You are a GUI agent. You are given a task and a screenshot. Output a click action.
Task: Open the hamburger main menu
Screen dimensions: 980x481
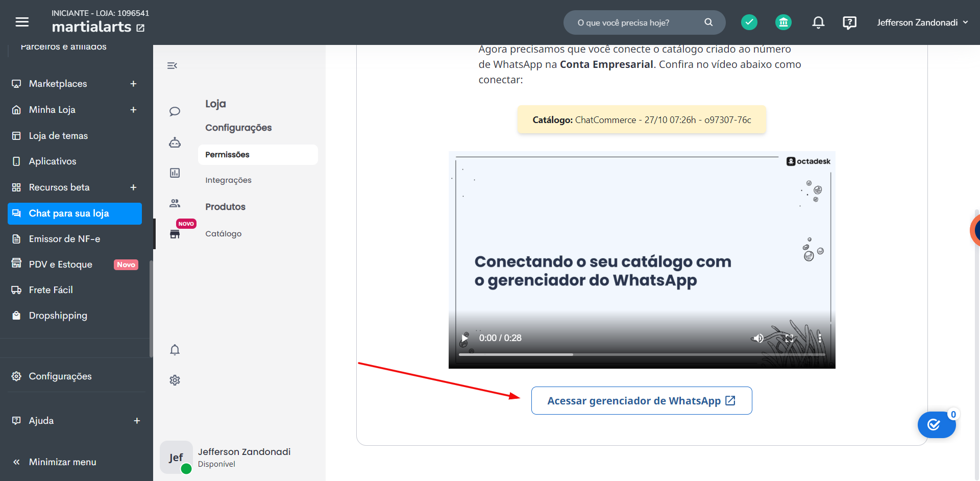click(22, 22)
